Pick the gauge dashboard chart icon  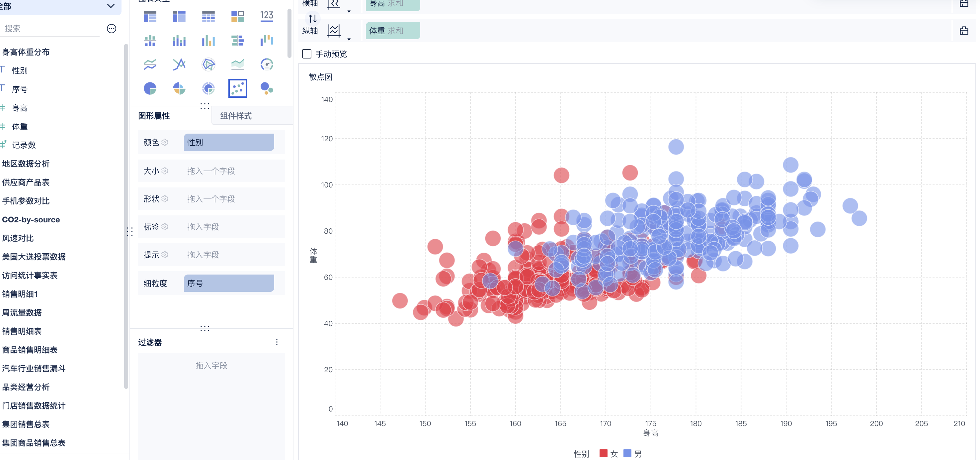(267, 64)
